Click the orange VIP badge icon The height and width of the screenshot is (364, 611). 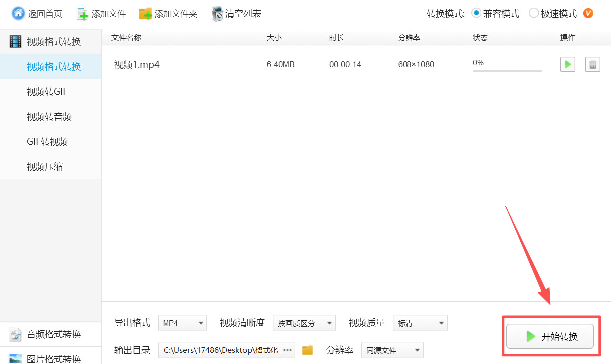click(x=588, y=13)
